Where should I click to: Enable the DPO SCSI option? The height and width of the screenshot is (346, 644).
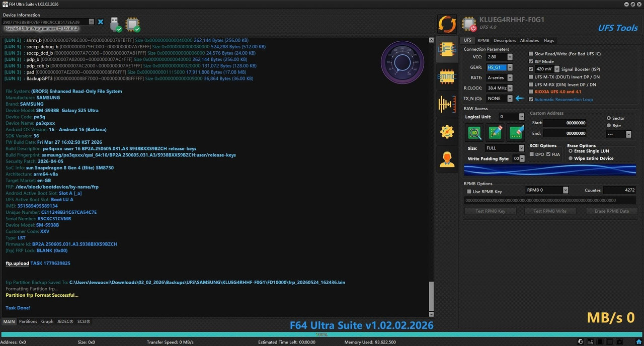532,154
